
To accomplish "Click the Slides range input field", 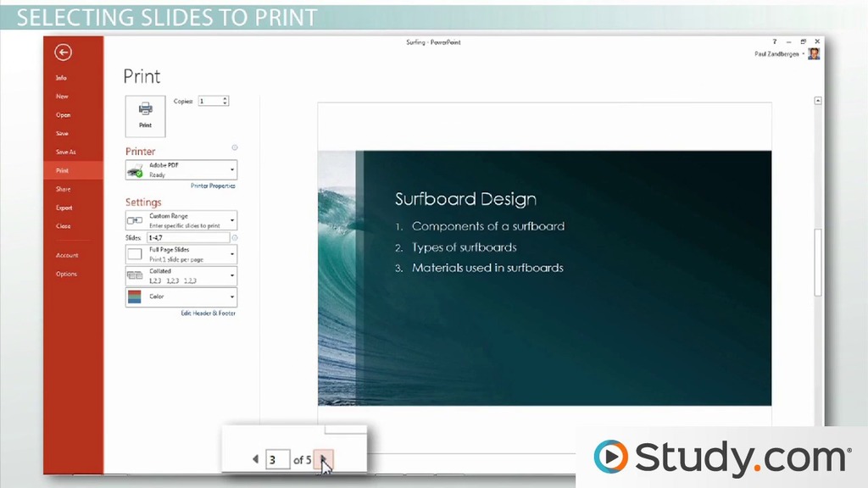I will tap(187, 240).
